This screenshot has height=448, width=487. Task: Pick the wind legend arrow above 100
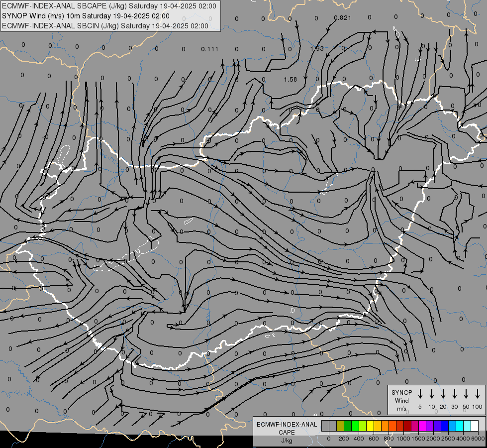[478, 394]
